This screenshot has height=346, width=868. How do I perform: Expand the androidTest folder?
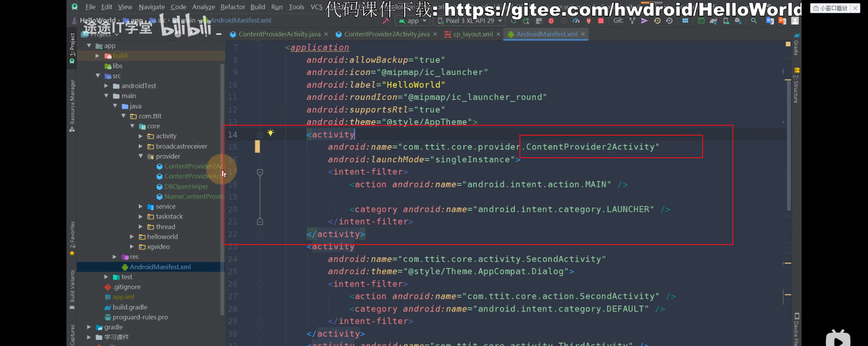pyautogui.click(x=106, y=86)
